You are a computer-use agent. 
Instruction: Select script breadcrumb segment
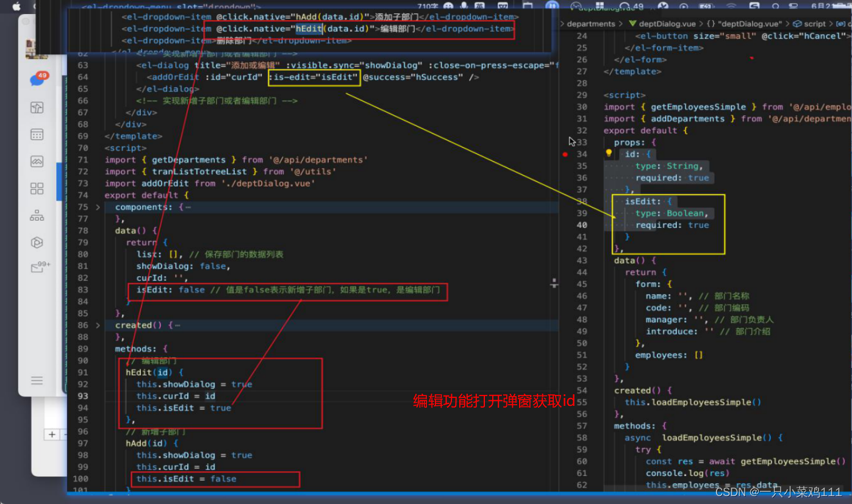809,24
